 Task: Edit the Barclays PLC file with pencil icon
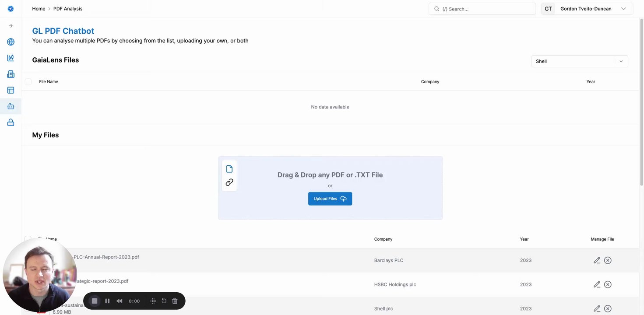pos(597,260)
